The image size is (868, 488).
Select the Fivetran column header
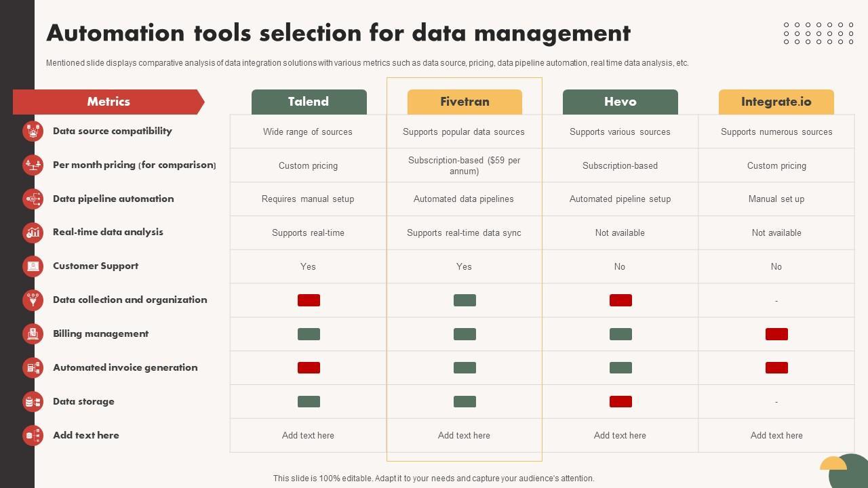(465, 102)
